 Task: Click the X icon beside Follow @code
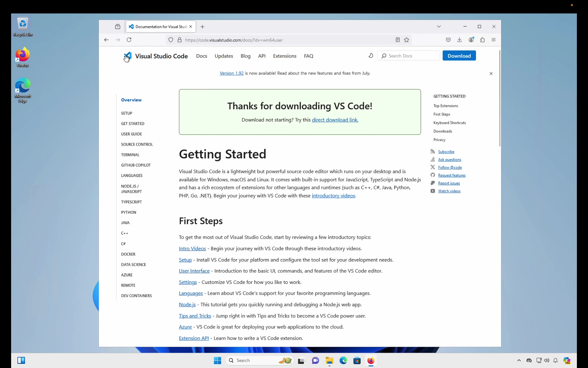coord(433,167)
